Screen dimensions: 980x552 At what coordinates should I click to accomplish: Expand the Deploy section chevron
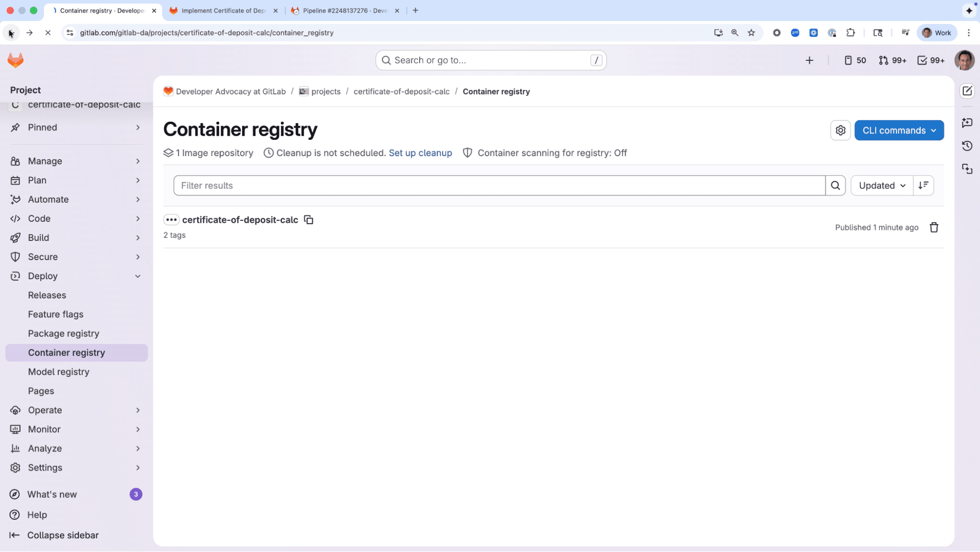pyautogui.click(x=138, y=276)
